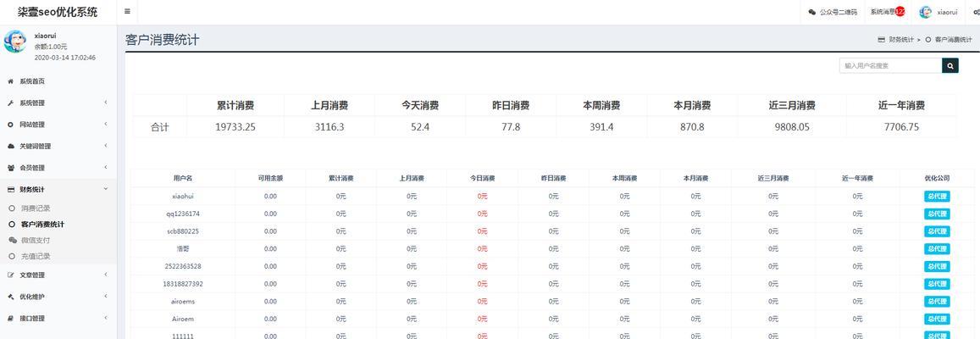
Task: Expand chevron beside 接口管理
Action: [x=106, y=318]
